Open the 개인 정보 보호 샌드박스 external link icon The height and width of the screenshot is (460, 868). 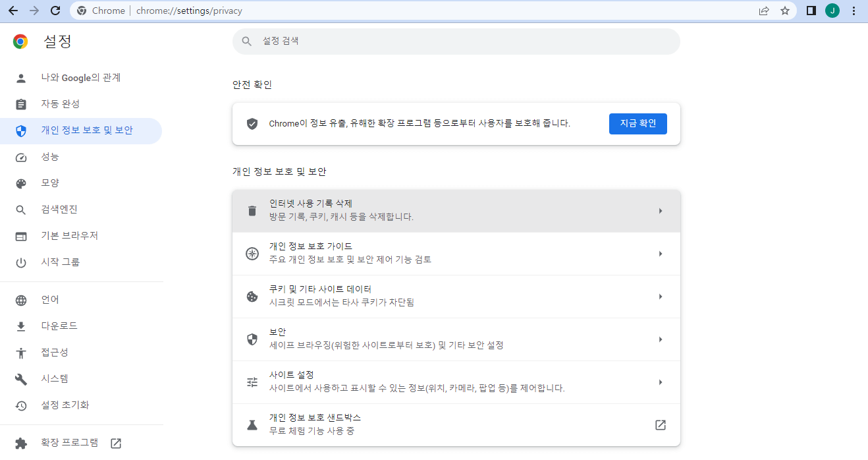[x=660, y=425]
